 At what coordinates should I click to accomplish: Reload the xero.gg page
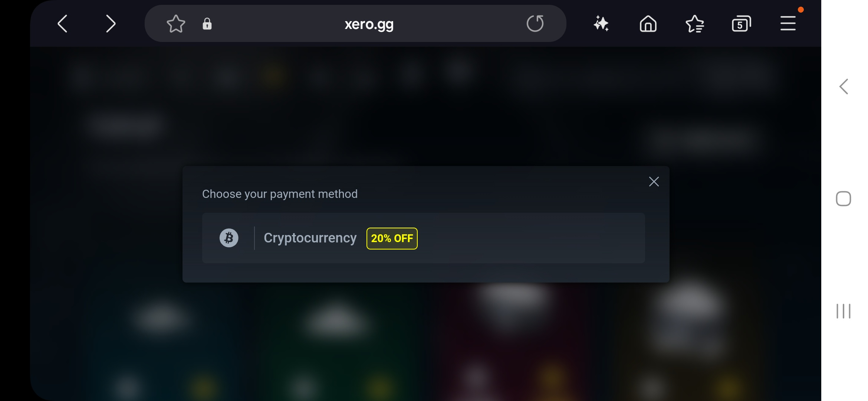pos(535,24)
